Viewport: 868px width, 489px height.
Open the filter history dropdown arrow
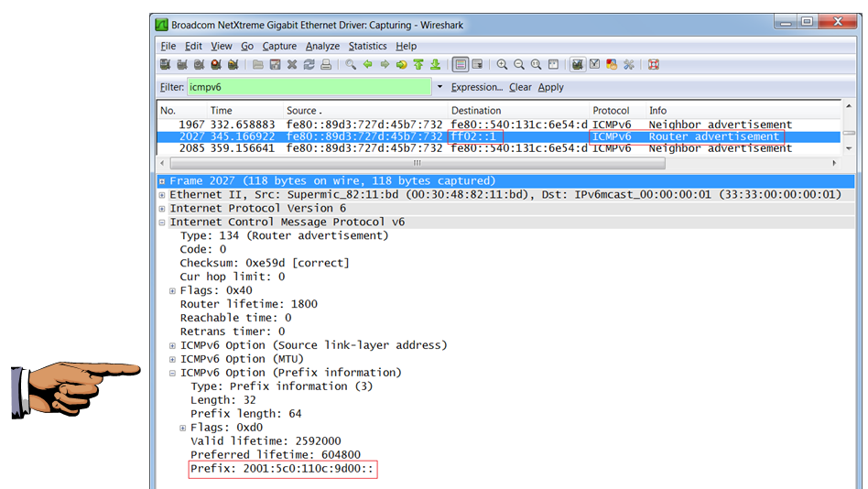pyautogui.click(x=439, y=88)
